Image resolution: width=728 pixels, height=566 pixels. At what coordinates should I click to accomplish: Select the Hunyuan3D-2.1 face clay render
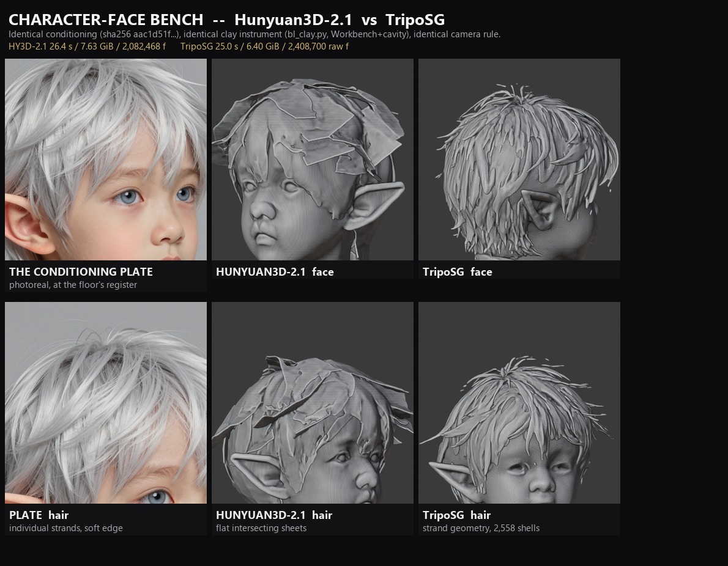(x=313, y=159)
